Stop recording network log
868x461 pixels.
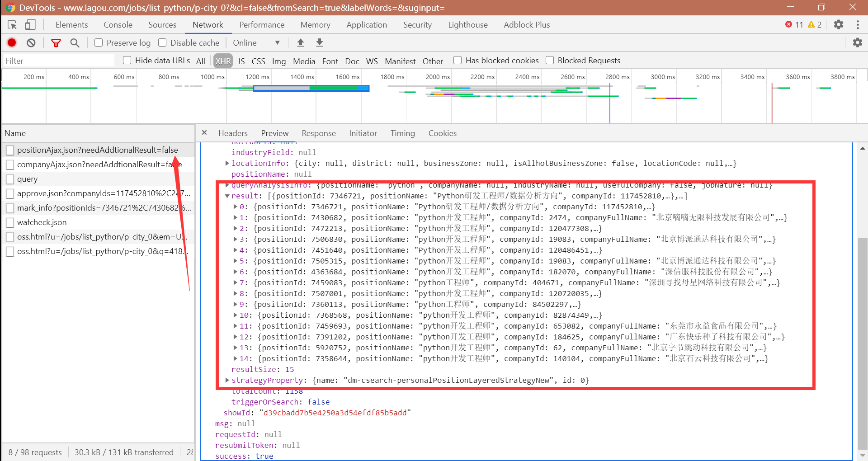(x=12, y=43)
